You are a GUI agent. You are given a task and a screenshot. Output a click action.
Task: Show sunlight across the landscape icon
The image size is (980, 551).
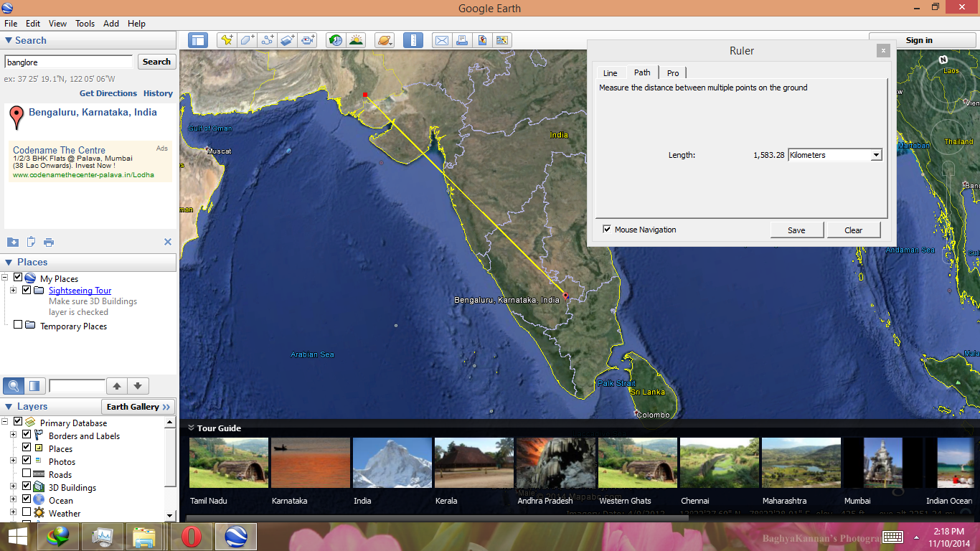coord(356,40)
